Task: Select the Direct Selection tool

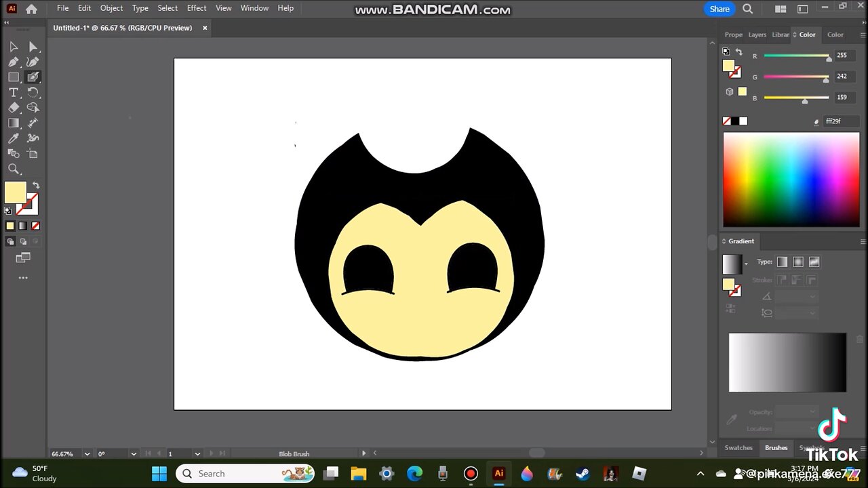Action: [x=33, y=47]
